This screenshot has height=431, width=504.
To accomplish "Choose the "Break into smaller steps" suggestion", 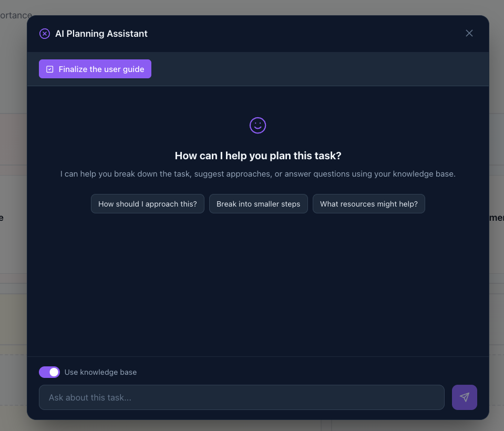I will coord(258,204).
